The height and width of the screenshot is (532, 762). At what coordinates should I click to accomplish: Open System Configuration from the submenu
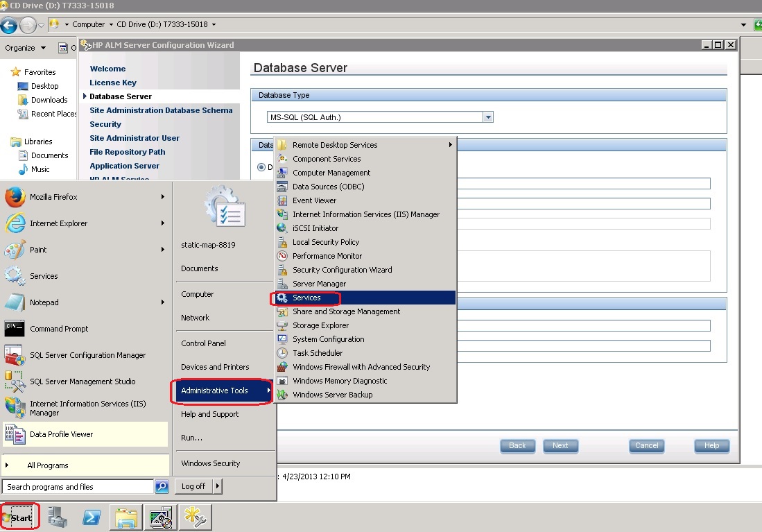click(x=328, y=339)
